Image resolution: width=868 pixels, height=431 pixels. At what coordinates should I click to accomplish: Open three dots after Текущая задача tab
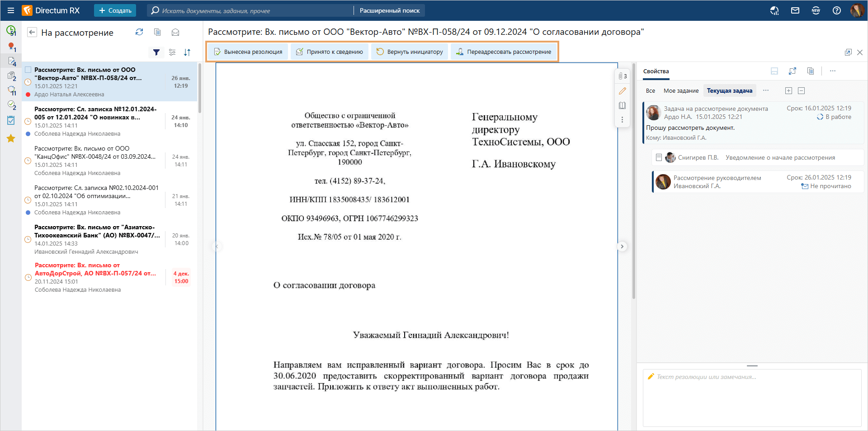[766, 90]
